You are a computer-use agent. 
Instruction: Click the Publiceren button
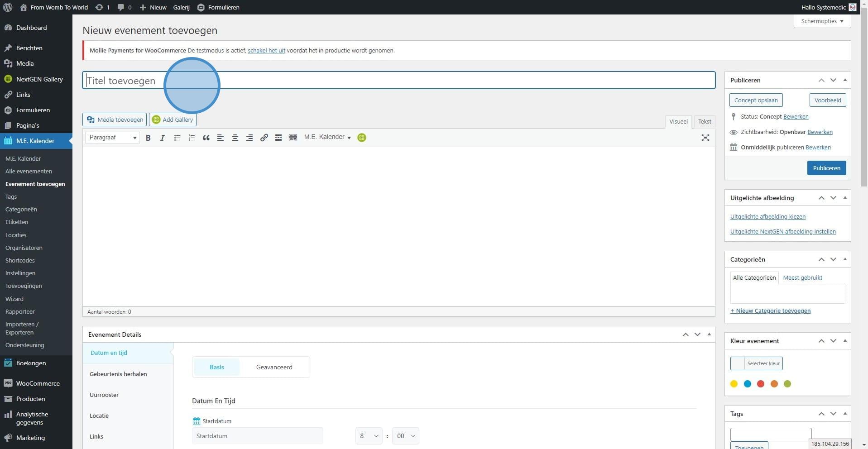(x=826, y=168)
